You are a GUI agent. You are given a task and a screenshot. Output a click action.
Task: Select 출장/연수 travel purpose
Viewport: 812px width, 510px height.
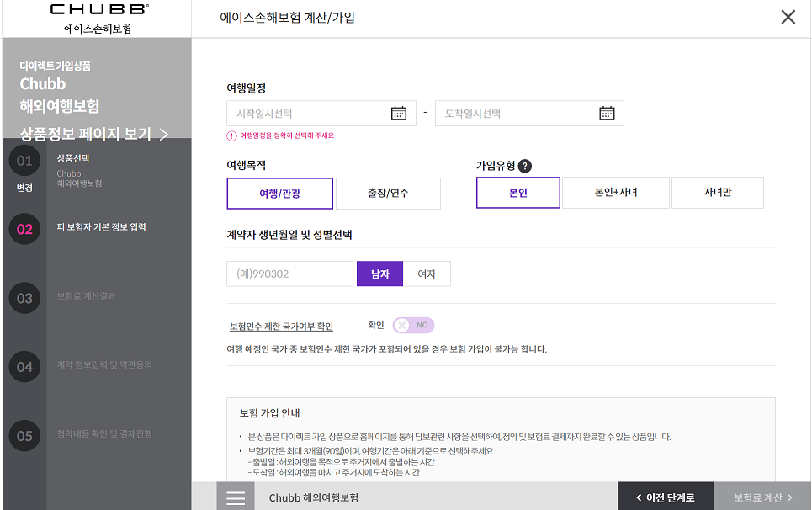pos(389,194)
